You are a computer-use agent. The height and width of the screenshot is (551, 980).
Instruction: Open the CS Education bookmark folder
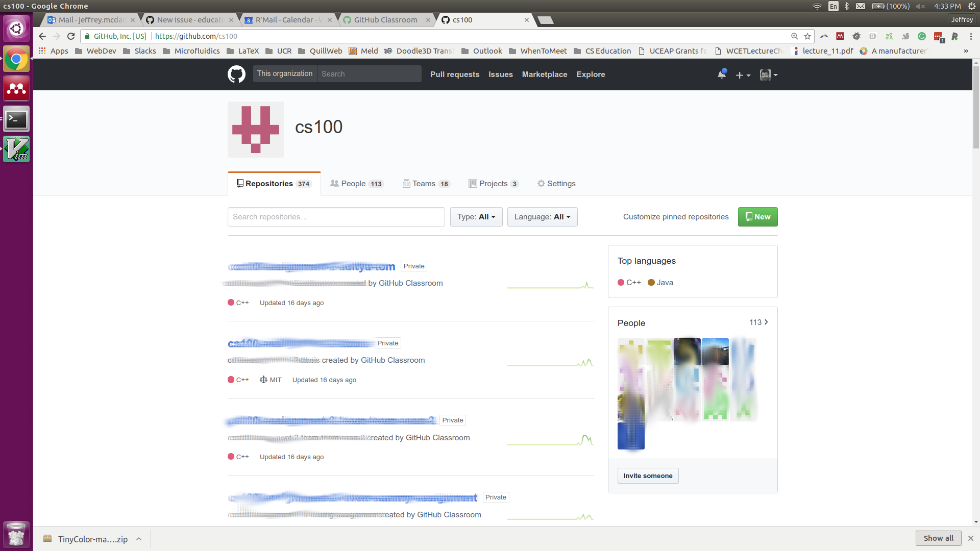tap(602, 51)
